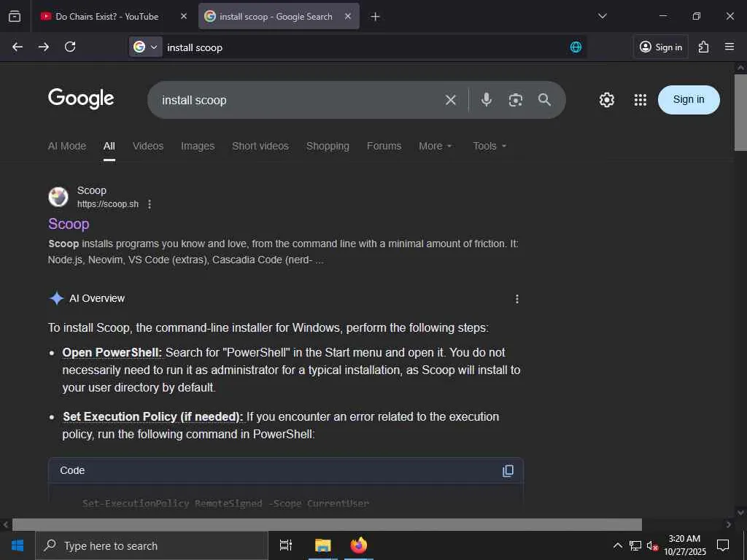This screenshot has width=747, height=560.
Task: Close the Do Chairs Exist YouTube tab
Action: pos(184,16)
